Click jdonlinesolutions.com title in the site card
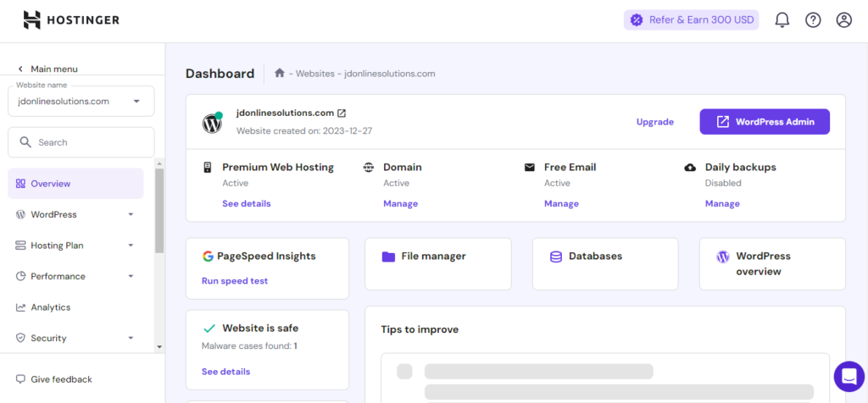This screenshot has width=868, height=403. [x=285, y=113]
